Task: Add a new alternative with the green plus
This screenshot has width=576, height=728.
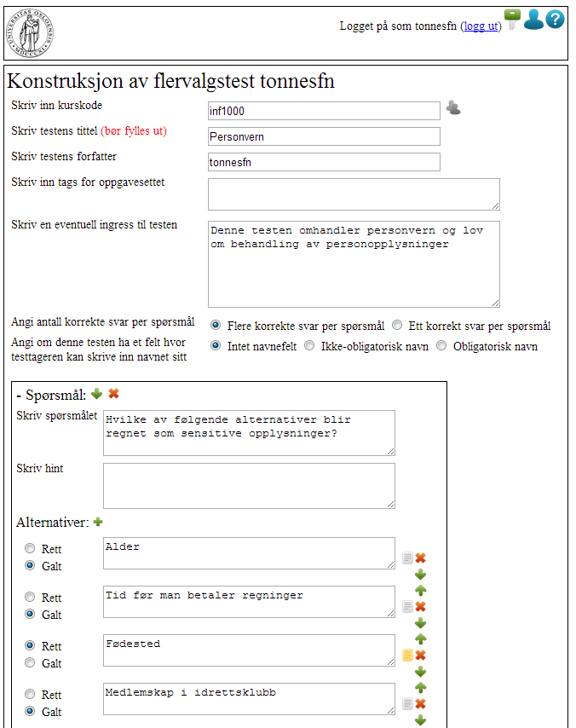Action: click(97, 521)
